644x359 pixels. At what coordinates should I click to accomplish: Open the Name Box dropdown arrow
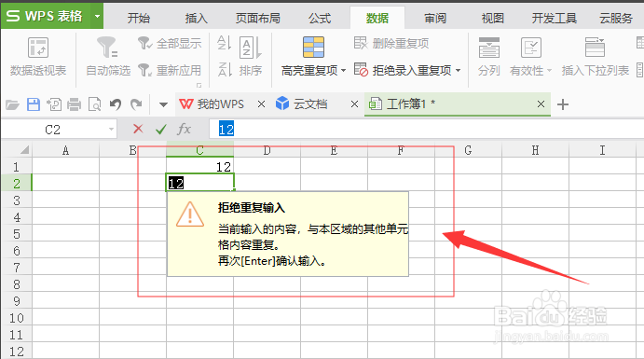coord(111,130)
